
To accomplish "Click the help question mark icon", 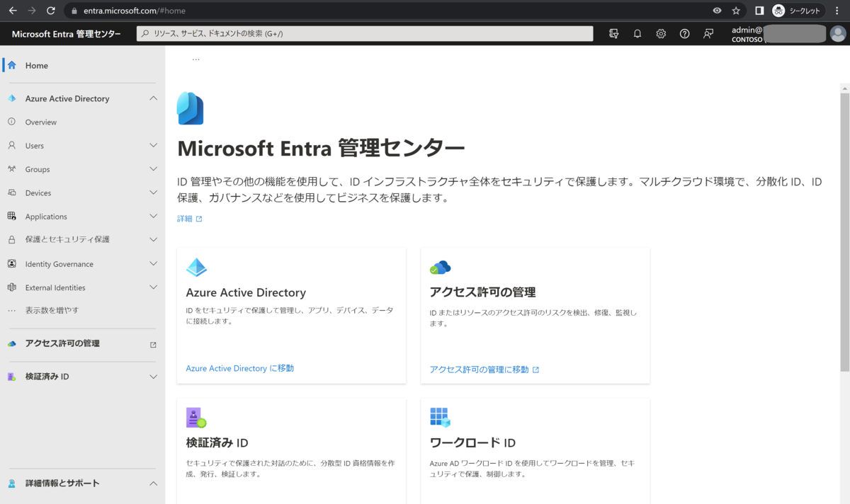I will pos(684,33).
